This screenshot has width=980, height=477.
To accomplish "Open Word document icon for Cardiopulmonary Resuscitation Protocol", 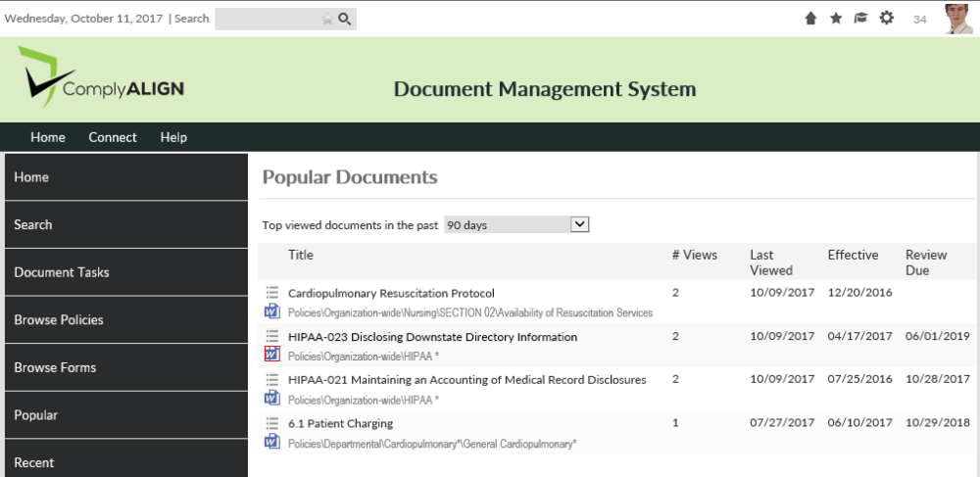I will (271, 310).
